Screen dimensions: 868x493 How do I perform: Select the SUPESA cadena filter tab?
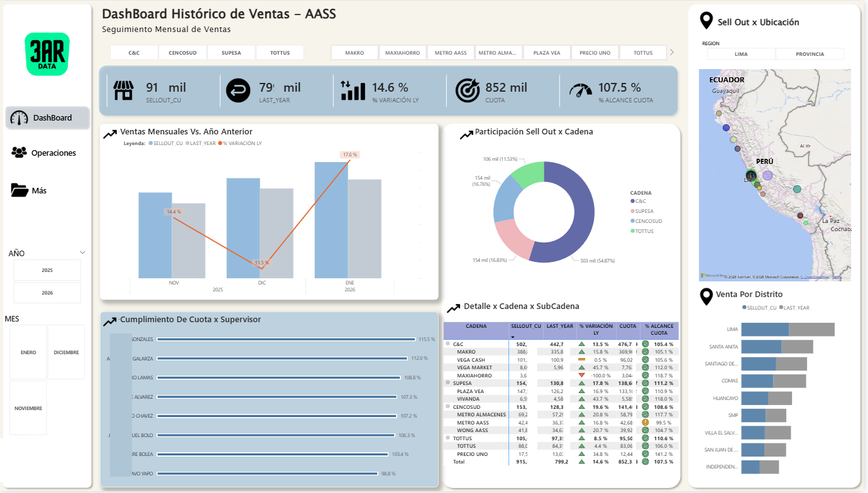tap(231, 53)
